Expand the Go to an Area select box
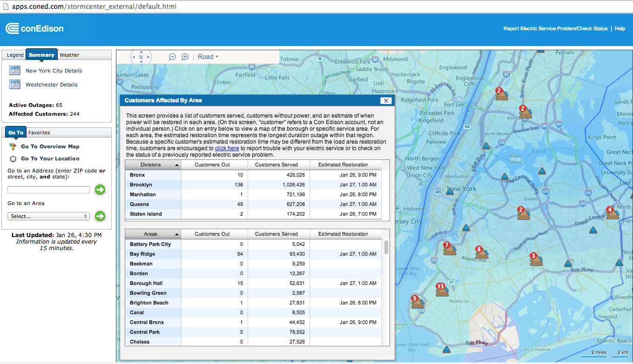 (x=48, y=216)
